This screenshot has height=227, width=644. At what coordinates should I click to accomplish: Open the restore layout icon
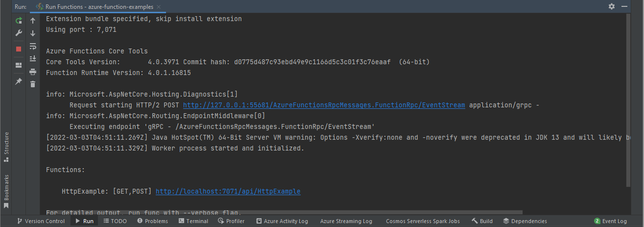point(19,65)
